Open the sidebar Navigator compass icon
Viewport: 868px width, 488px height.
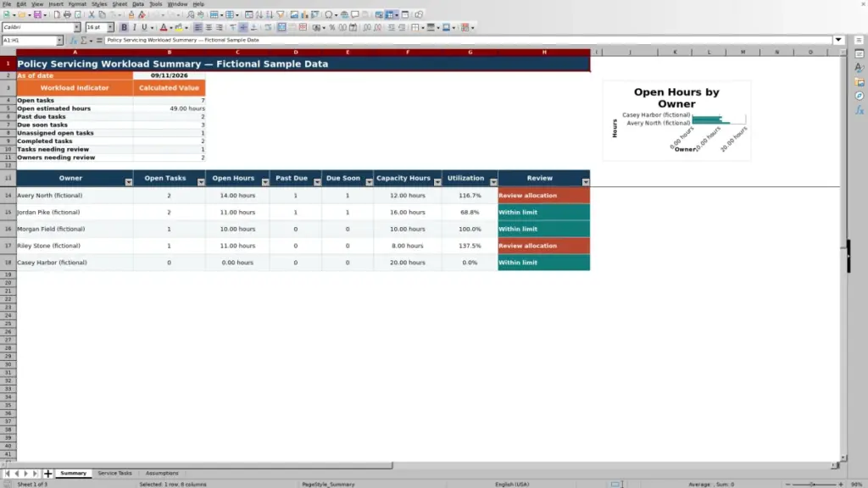[x=860, y=96]
